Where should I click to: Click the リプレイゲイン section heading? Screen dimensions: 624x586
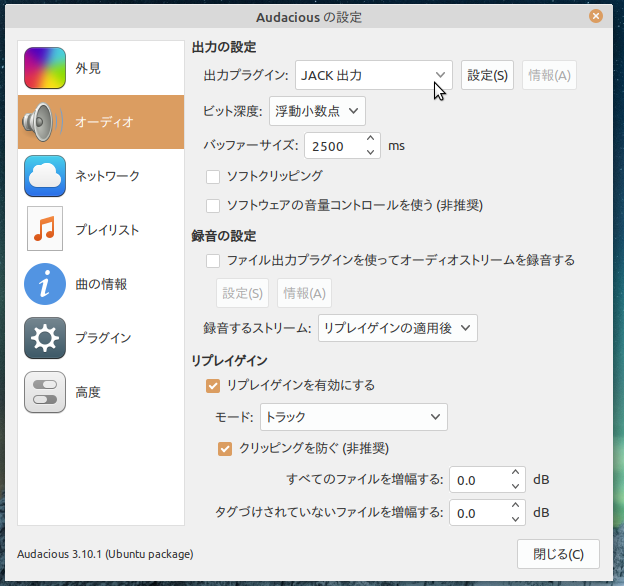(229, 361)
